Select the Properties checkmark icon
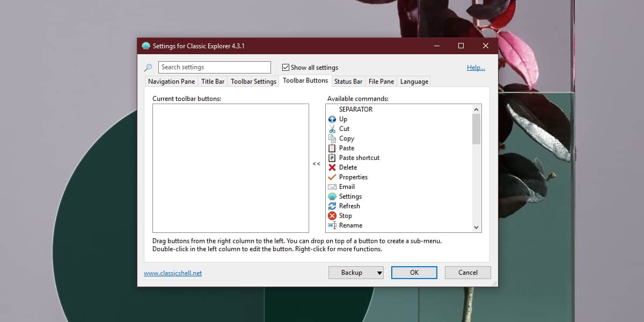This screenshot has width=644, height=322. [x=332, y=177]
